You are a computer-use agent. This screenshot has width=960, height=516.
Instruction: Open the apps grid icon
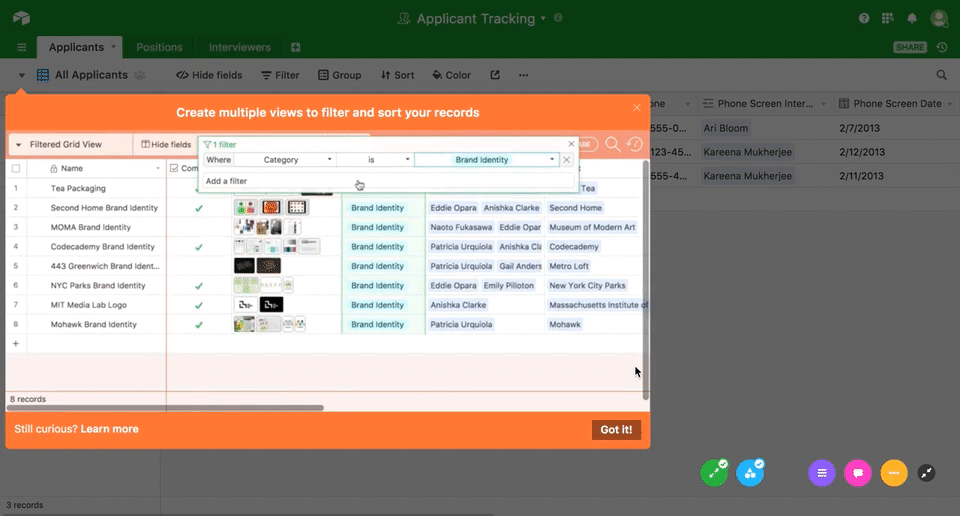pyautogui.click(x=887, y=18)
